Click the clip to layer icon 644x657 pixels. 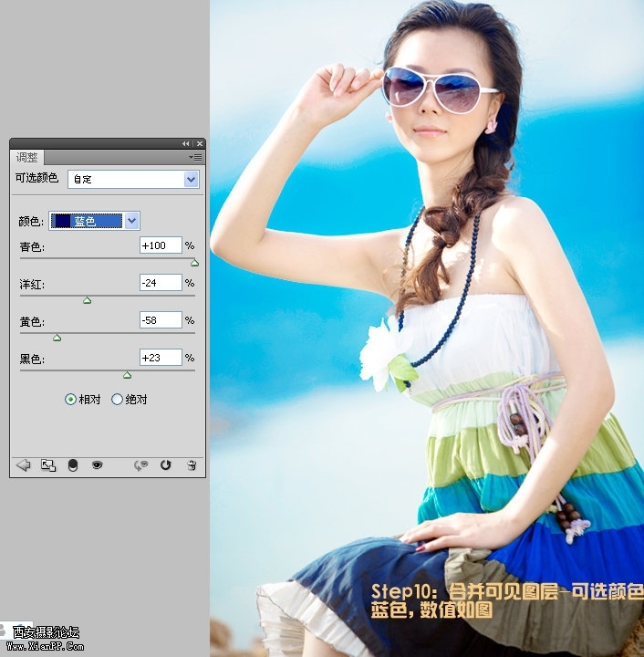(x=73, y=465)
